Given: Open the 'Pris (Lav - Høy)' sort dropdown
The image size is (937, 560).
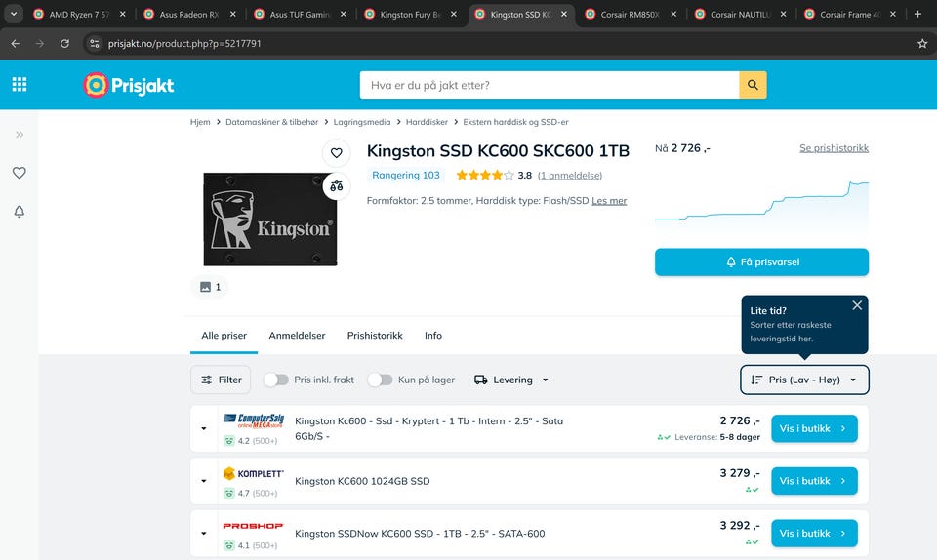Looking at the screenshot, I should coord(804,380).
